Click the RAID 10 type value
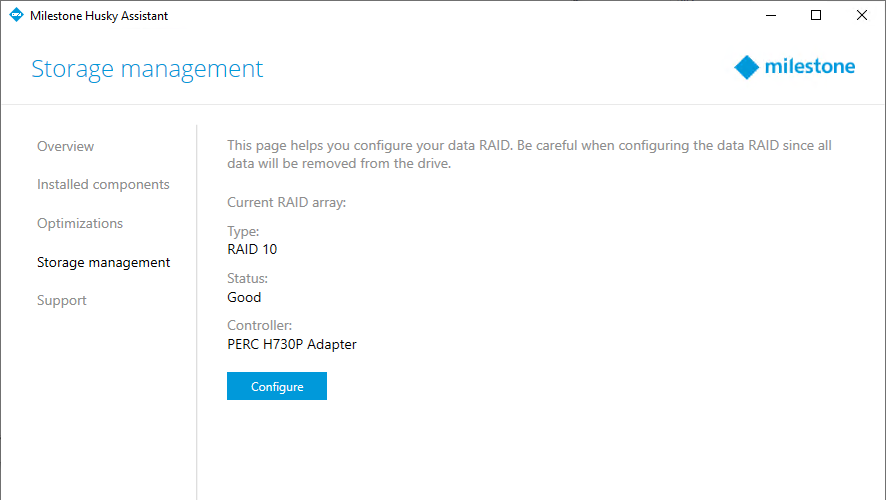Image resolution: width=886 pixels, height=500 pixels. point(252,249)
